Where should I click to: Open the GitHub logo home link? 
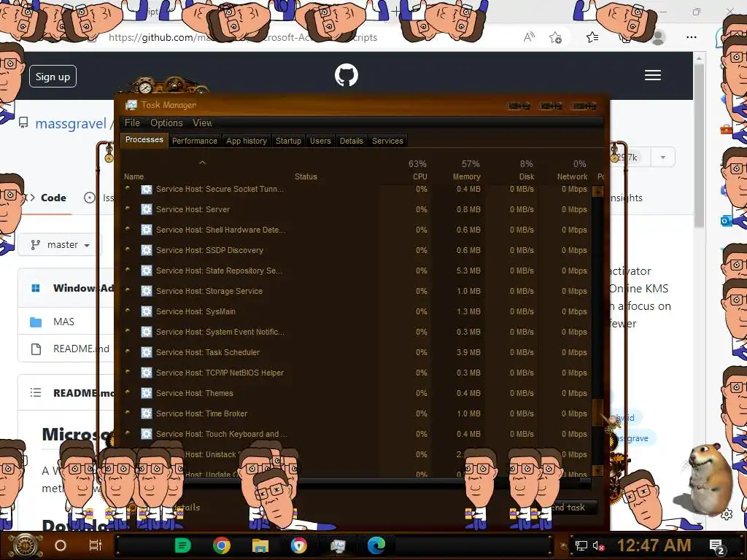347,75
